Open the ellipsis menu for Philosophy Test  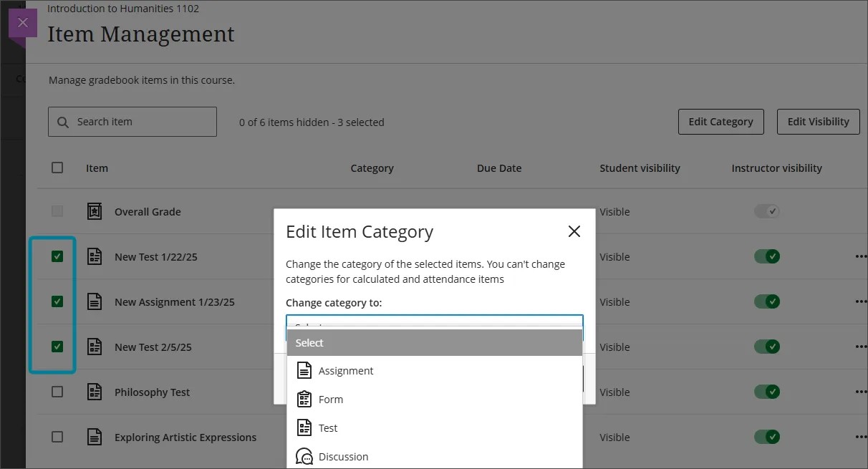(861, 392)
